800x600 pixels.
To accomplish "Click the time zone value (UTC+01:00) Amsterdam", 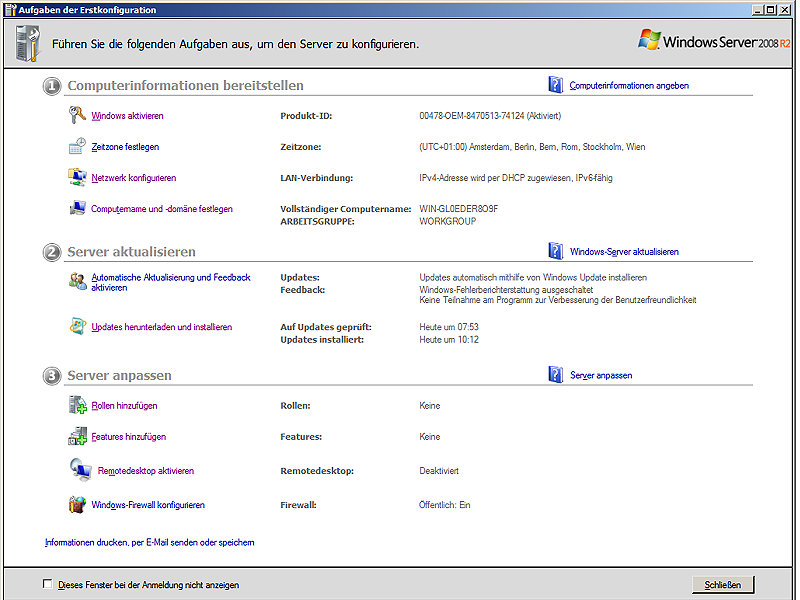I will (532, 147).
